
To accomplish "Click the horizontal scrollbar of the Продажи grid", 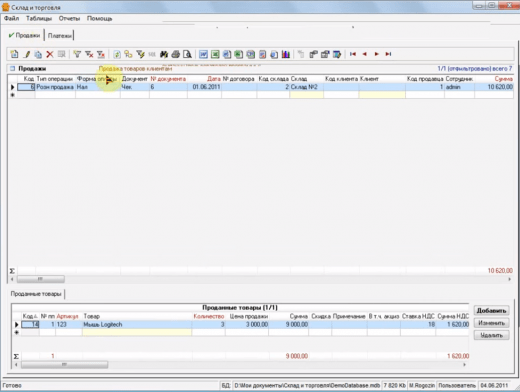I will (261, 279).
